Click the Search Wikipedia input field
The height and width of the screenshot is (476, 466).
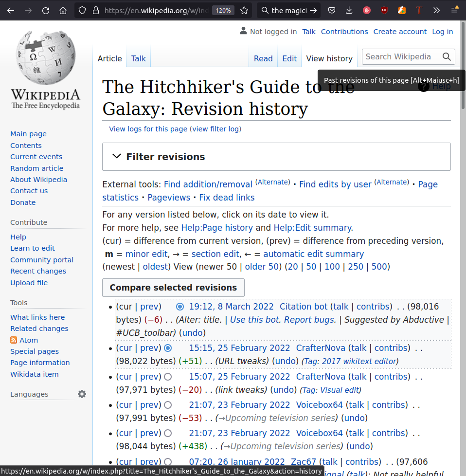(401, 57)
